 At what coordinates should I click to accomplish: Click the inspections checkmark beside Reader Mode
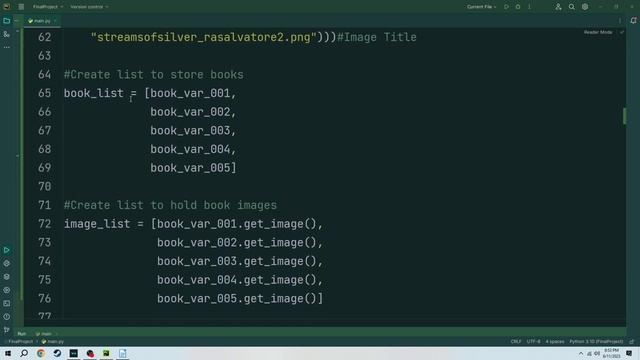622,32
